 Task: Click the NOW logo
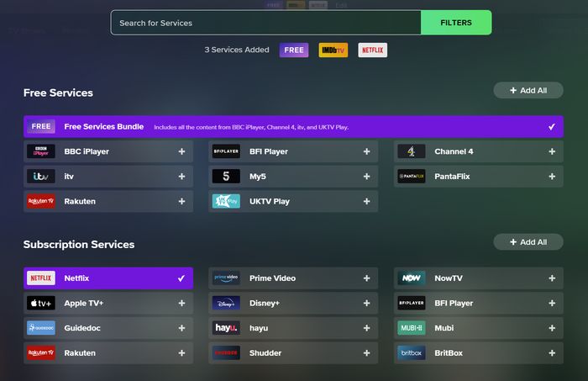(x=412, y=278)
